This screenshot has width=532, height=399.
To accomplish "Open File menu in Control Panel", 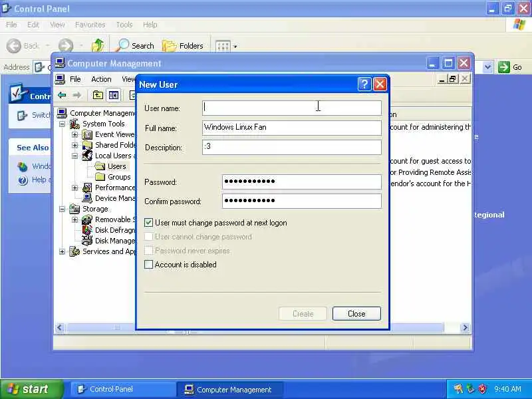I will 11,25.
